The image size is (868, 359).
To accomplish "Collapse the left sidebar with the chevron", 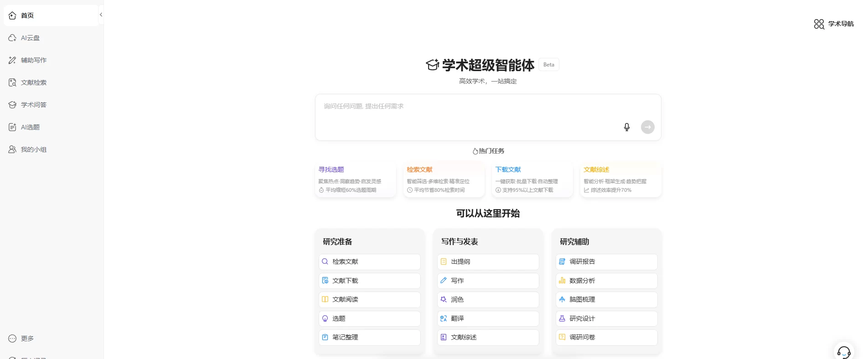I will pos(101,15).
